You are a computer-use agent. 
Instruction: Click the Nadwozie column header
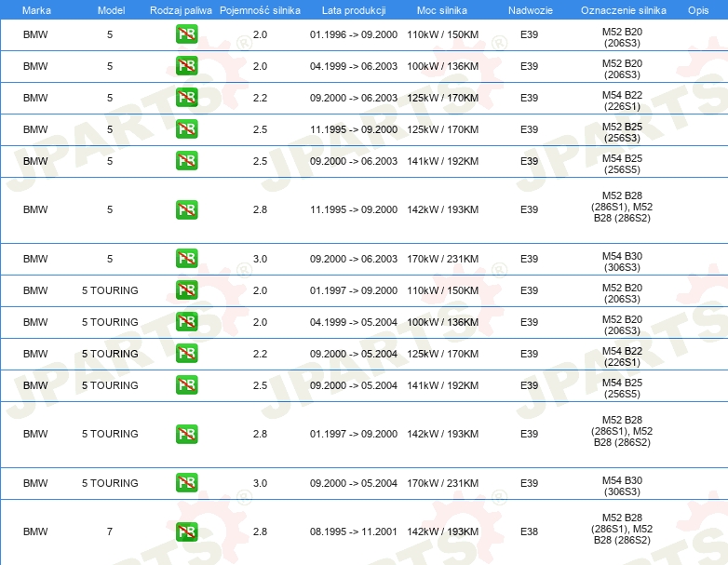pos(531,10)
